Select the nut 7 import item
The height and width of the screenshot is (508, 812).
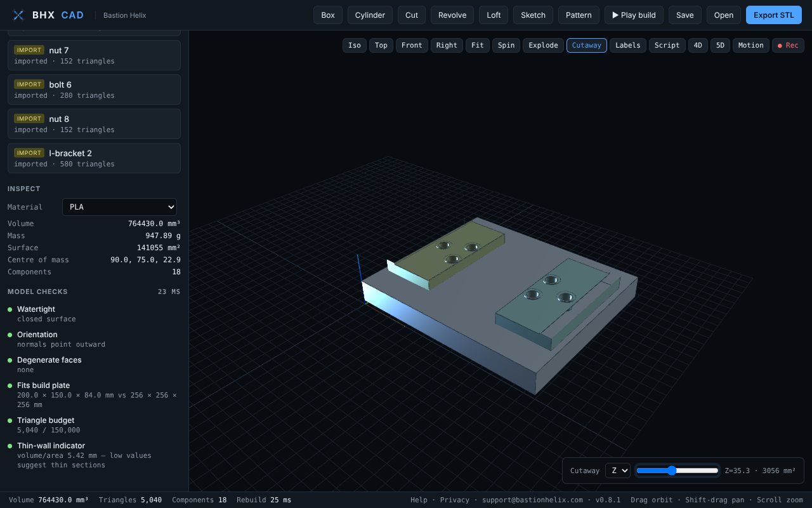94,55
